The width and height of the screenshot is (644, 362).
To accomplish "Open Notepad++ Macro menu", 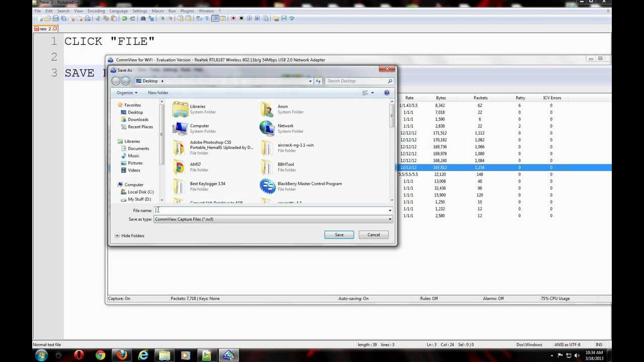I will point(157,11).
